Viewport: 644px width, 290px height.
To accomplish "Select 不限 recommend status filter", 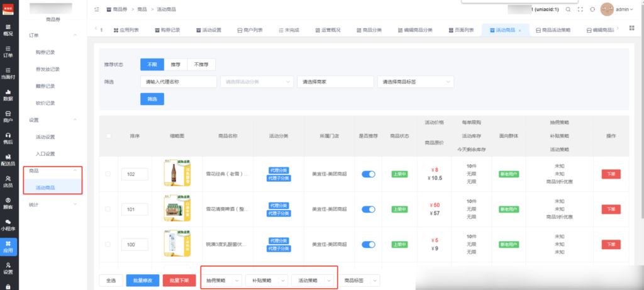I will (x=152, y=65).
